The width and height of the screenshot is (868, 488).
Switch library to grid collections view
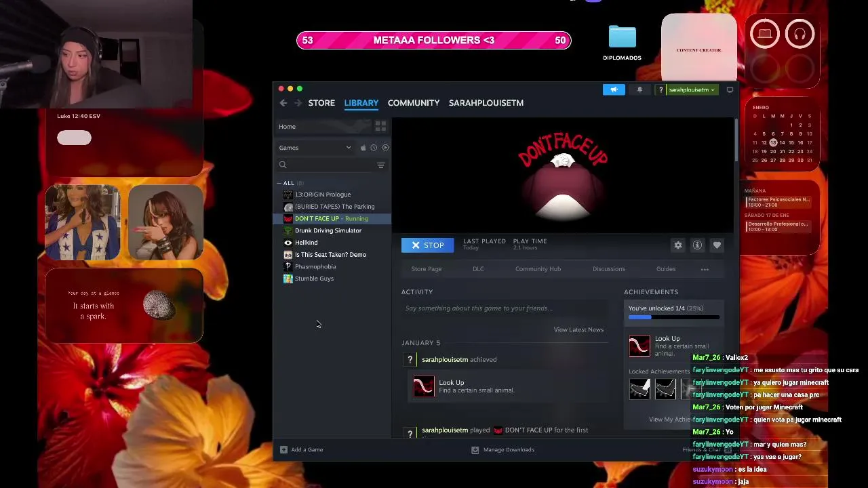coord(380,127)
